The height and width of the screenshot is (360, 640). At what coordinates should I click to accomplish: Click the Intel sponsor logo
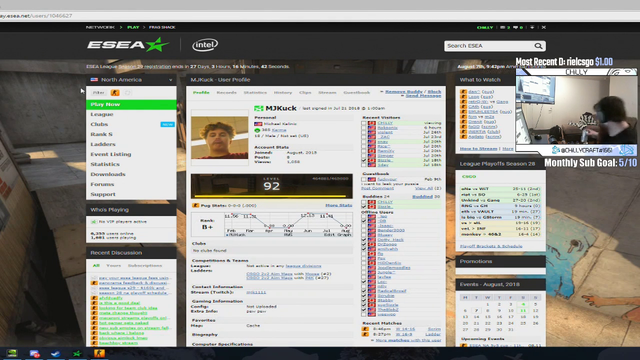tap(205, 44)
